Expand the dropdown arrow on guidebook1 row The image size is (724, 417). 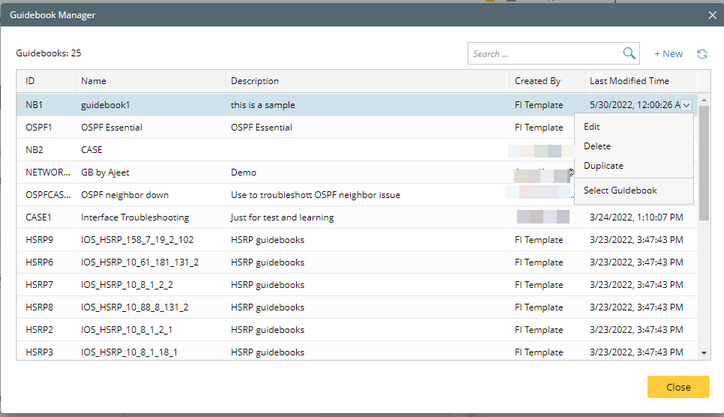pyautogui.click(x=685, y=105)
